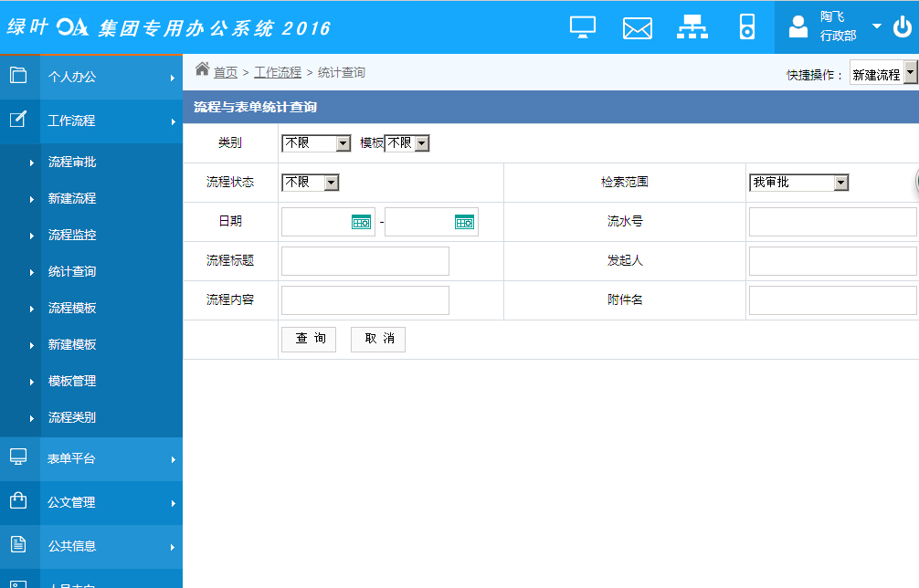Open the 类别 dropdown
This screenshot has width=919, height=588.
[x=316, y=143]
